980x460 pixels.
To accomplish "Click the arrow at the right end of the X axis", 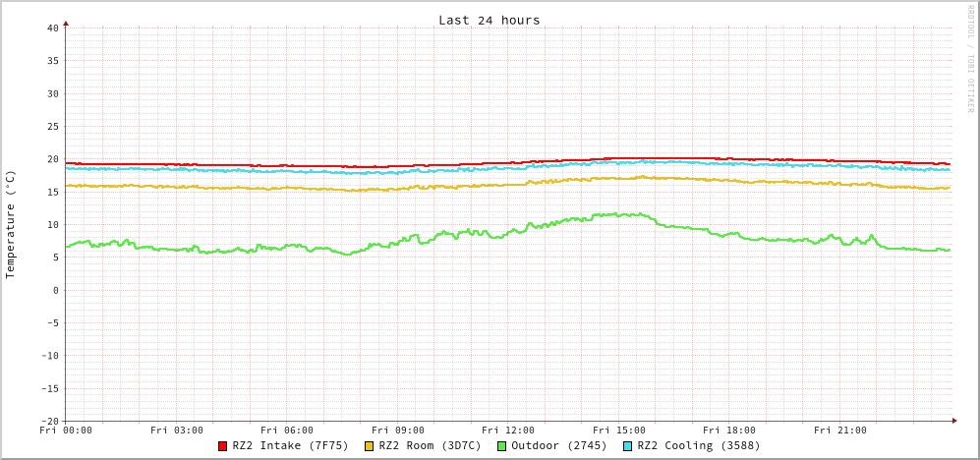I will coord(953,421).
